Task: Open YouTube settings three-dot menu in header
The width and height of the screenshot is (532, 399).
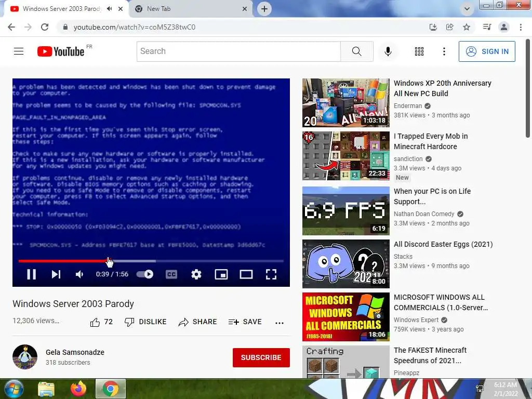Action: tap(444, 51)
